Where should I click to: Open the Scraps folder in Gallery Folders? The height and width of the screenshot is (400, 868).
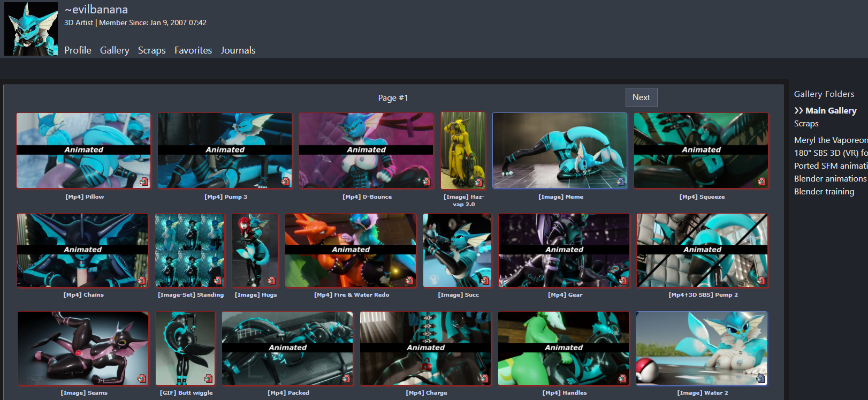pyautogui.click(x=806, y=124)
